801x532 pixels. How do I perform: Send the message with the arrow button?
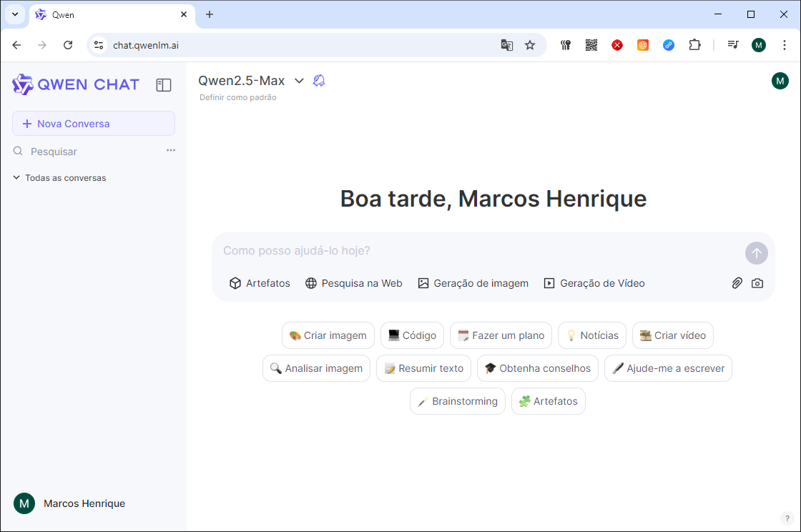pos(756,252)
